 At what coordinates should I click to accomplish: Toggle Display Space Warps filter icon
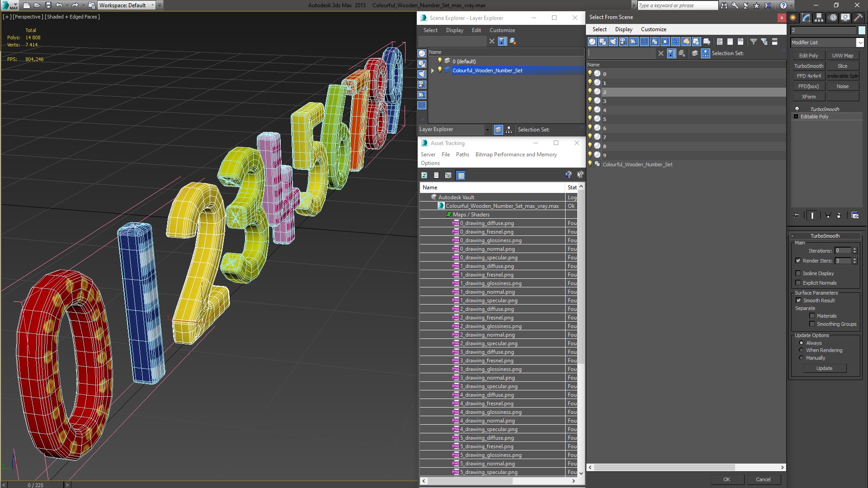tap(644, 42)
